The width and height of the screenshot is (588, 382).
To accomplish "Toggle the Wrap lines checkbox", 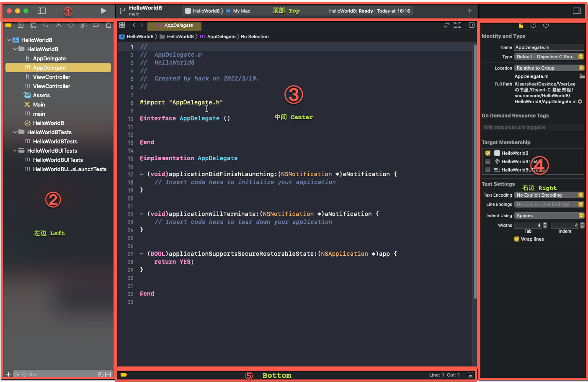I will [x=517, y=239].
